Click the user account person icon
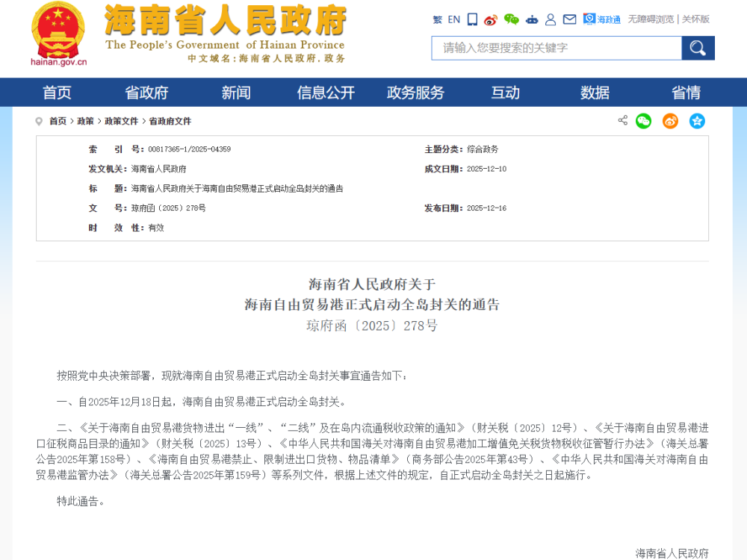 pyautogui.click(x=551, y=19)
